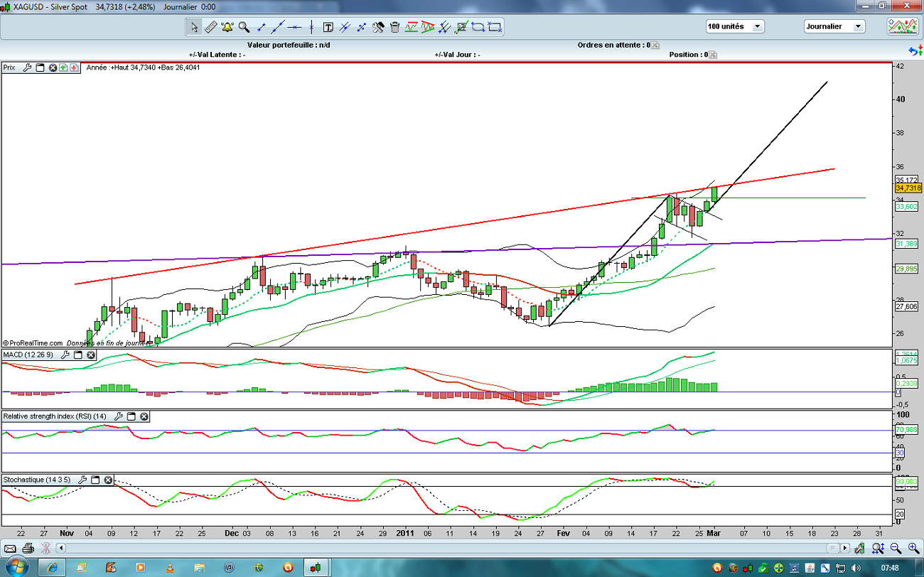Select the text annotation tool
Viewport: 924px width, 577px height.
[328, 27]
